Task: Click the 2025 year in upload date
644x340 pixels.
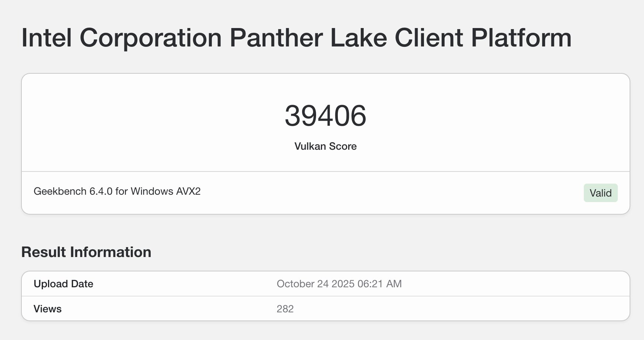Action: coord(343,284)
